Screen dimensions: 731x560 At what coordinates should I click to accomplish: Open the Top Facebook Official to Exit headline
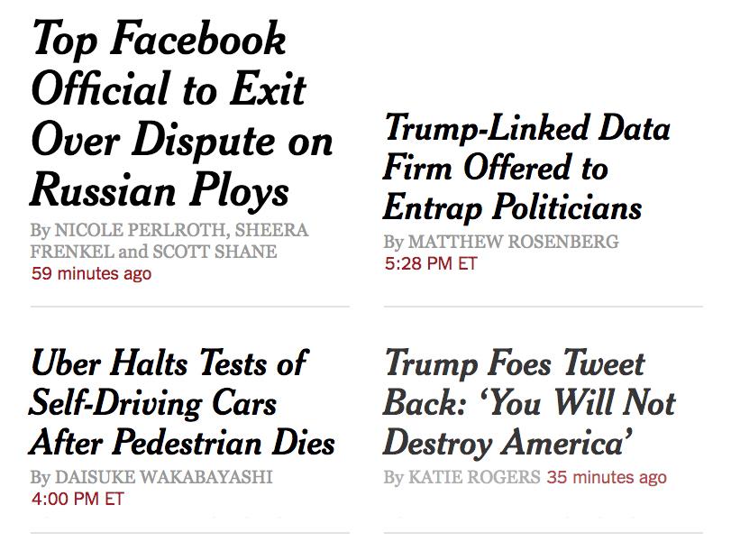pyautogui.click(x=181, y=114)
